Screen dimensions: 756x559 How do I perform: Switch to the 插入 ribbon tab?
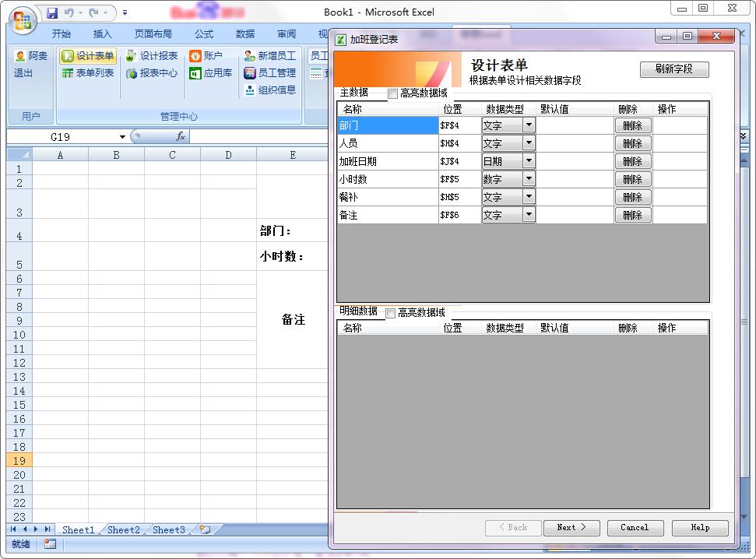click(103, 34)
